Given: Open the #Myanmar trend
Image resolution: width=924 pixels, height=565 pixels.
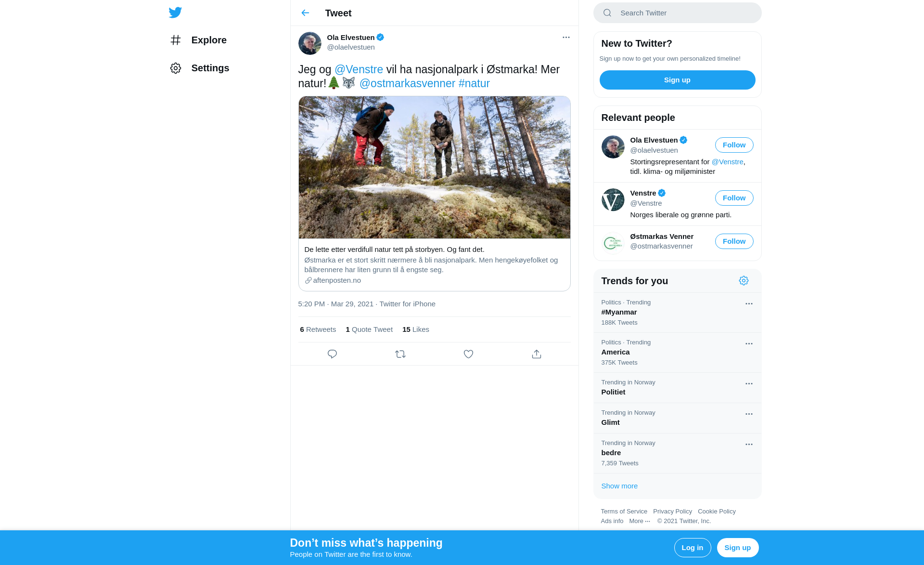Looking at the screenshot, I should (x=677, y=313).
